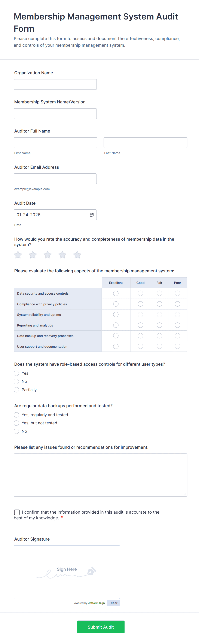Check the audit accuracy confirmation box
This screenshot has width=199, height=644.
coord(17,512)
